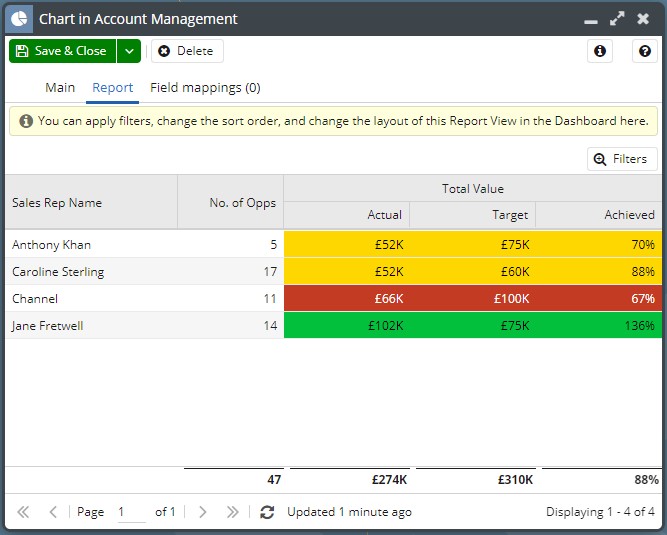Select the Channel row name
667x535 pixels.
[x=35, y=299]
